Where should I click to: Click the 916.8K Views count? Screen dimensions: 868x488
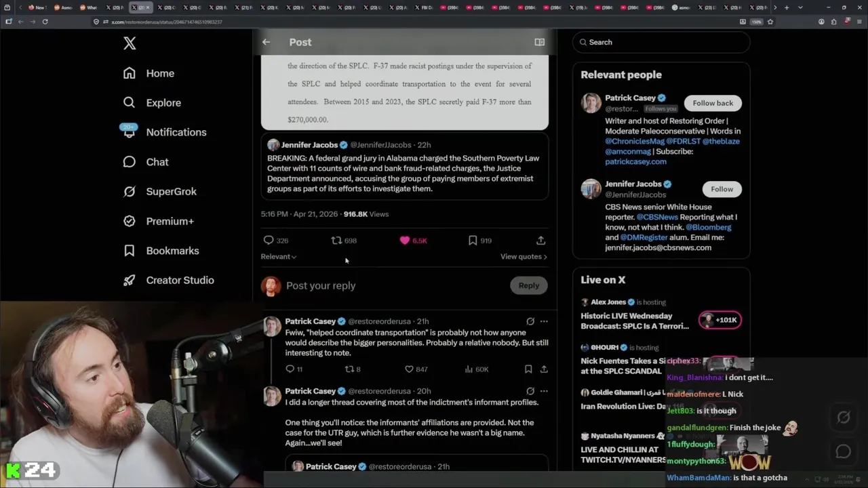[x=366, y=214]
